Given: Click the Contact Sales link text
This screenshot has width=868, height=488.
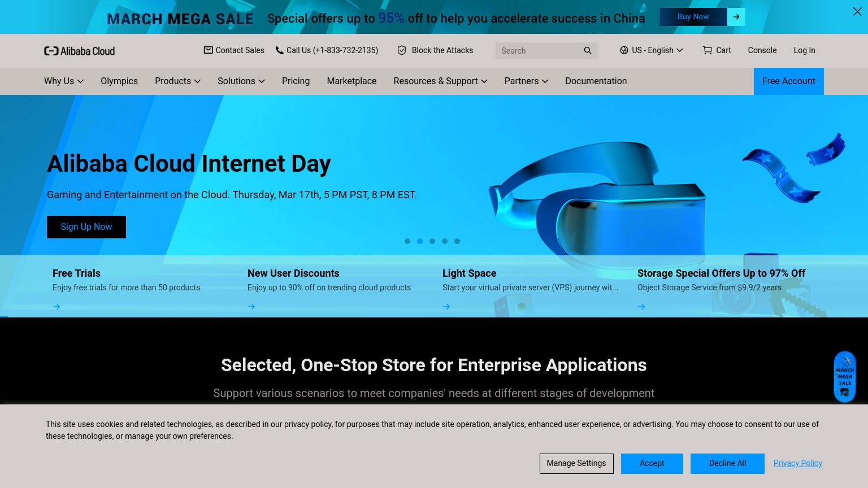Looking at the screenshot, I should [x=240, y=50].
